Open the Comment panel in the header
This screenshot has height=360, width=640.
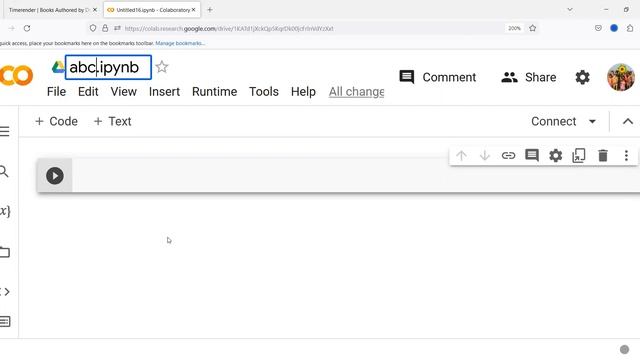pos(438,77)
